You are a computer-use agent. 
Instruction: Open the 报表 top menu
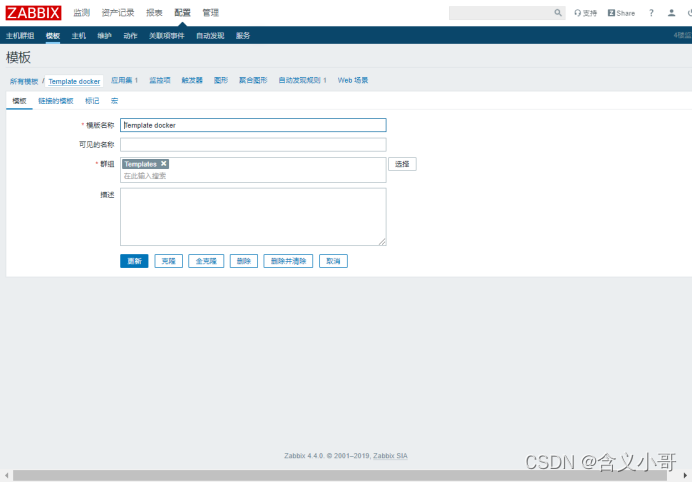coord(154,13)
